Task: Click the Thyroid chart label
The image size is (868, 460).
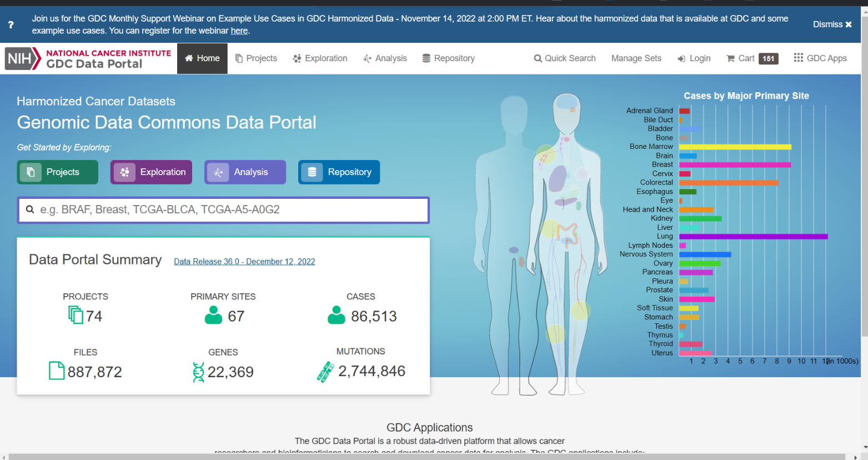Action: [x=661, y=344]
